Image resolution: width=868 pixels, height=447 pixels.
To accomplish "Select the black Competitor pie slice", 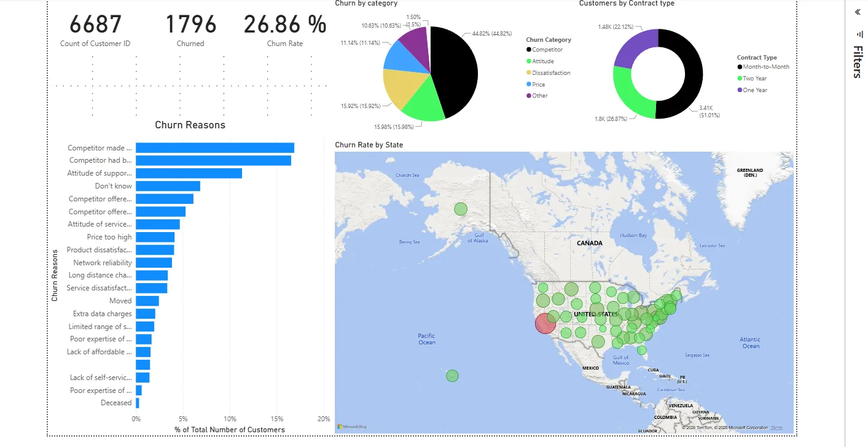I will [x=455, y=71].
